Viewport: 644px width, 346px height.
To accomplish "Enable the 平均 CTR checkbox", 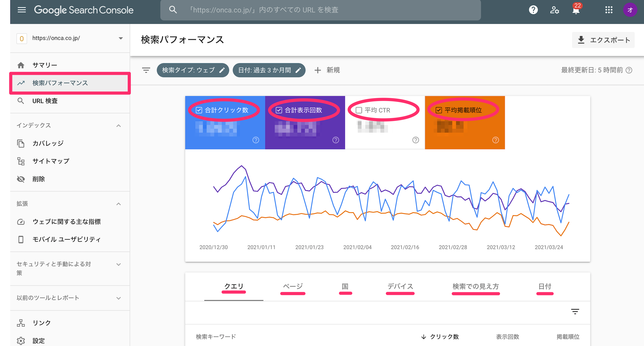I will [359, 110].
